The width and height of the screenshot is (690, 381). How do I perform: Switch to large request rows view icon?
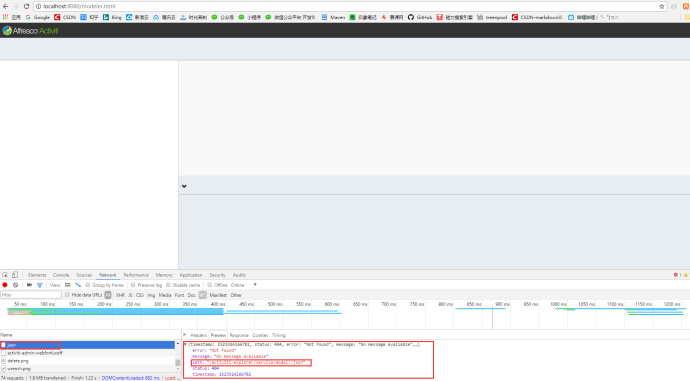pyautogui.click(x=68, y=285)
